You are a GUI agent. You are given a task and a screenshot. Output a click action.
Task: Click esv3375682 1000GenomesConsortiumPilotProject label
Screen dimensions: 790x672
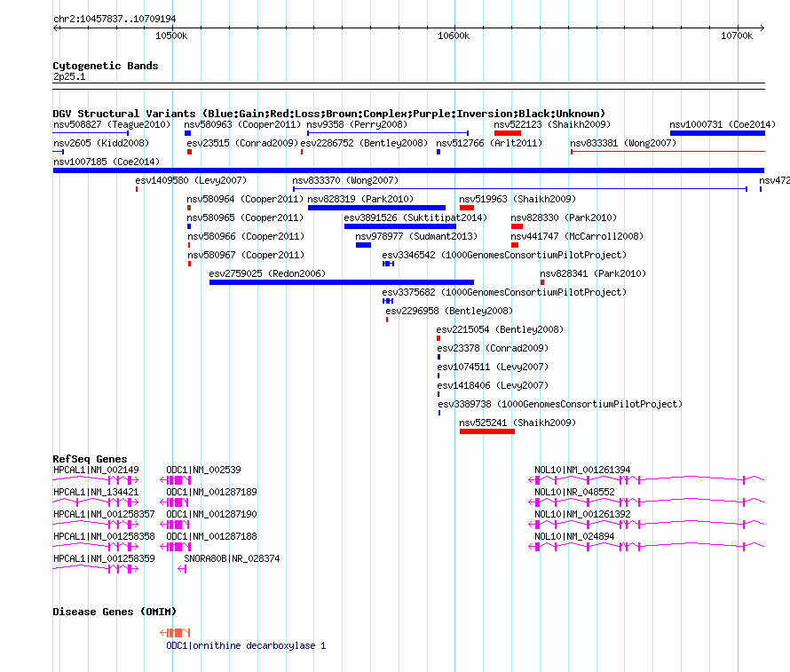coord(504,292)
